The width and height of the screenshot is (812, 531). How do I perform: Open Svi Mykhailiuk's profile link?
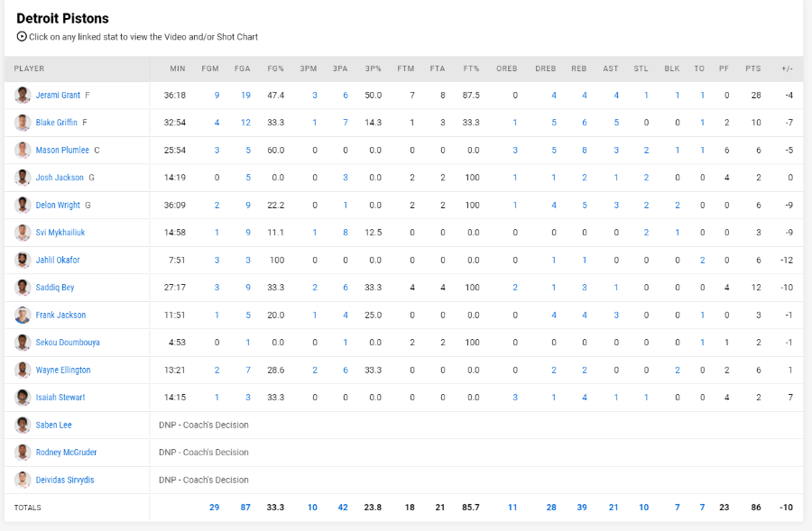[x=60, y=233]
